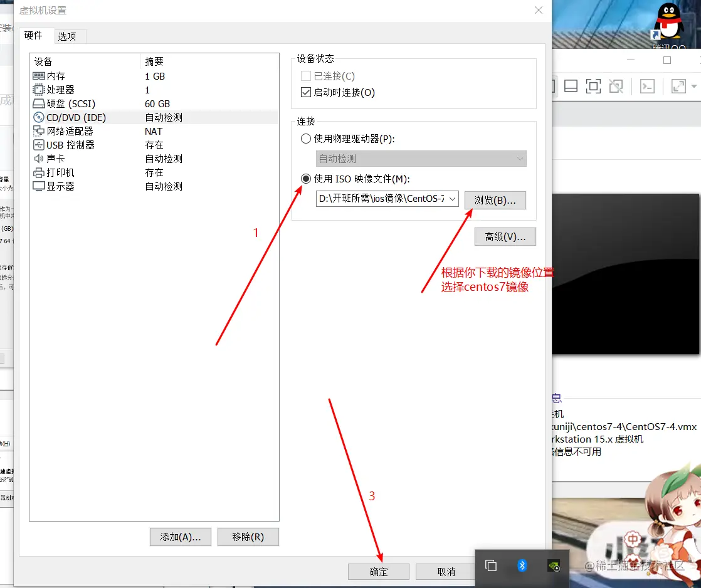The width and height of the screenshot is (701, 588).
Task: Select the USB controller (USB 控制器) icon
Action: tap(39, 145)
